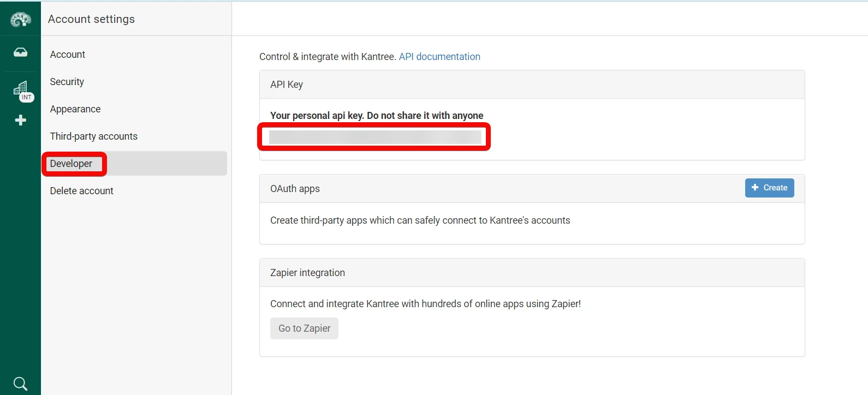Click the 'Zapier integration' panel heading

pos(307,273)
